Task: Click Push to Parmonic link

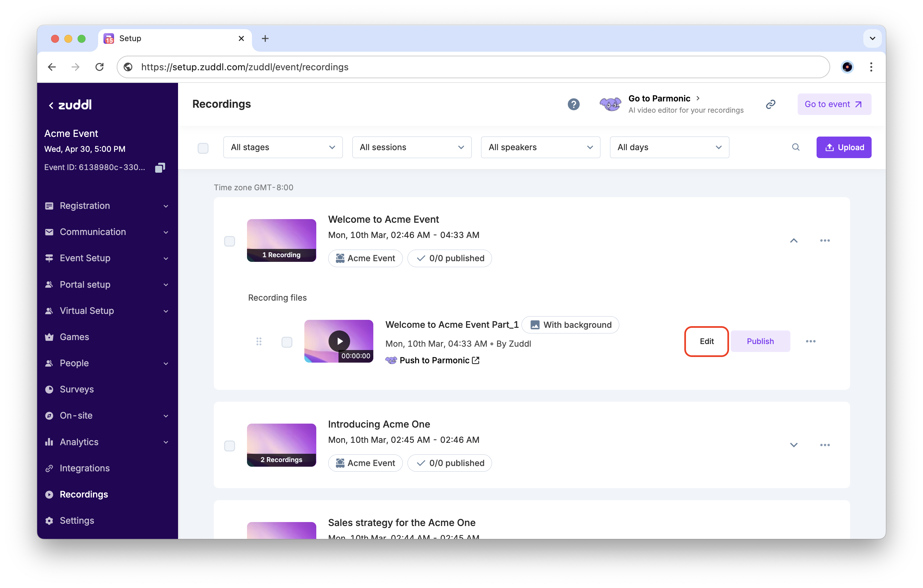Action: (x=434, y=360)
